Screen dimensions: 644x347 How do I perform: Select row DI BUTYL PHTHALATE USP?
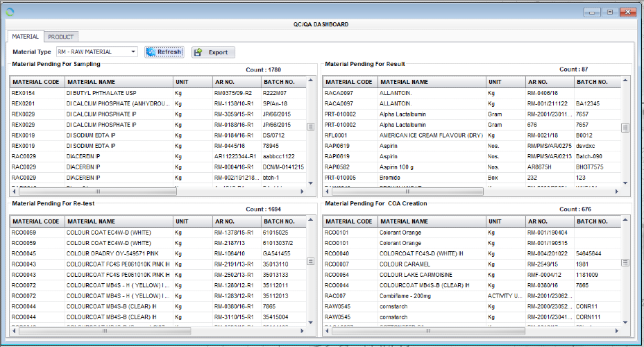(158, 93)
